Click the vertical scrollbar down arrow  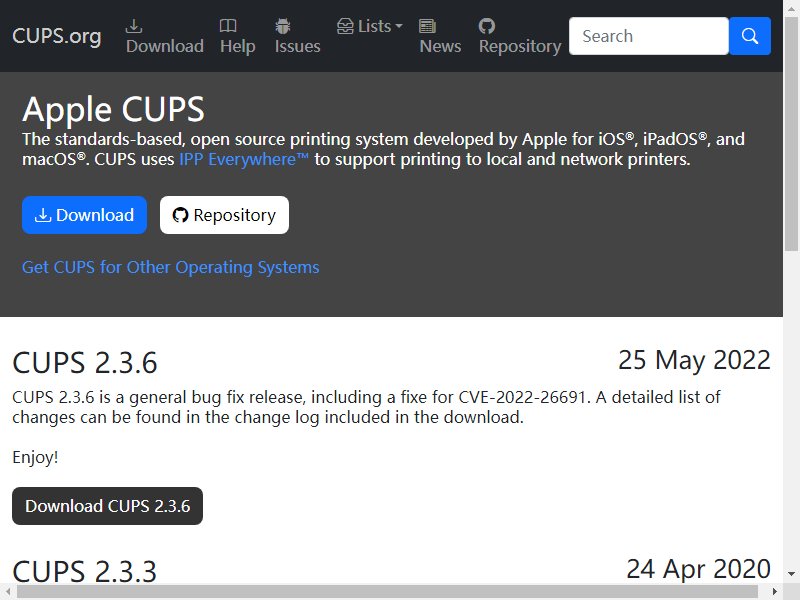[x=791, y=574]
